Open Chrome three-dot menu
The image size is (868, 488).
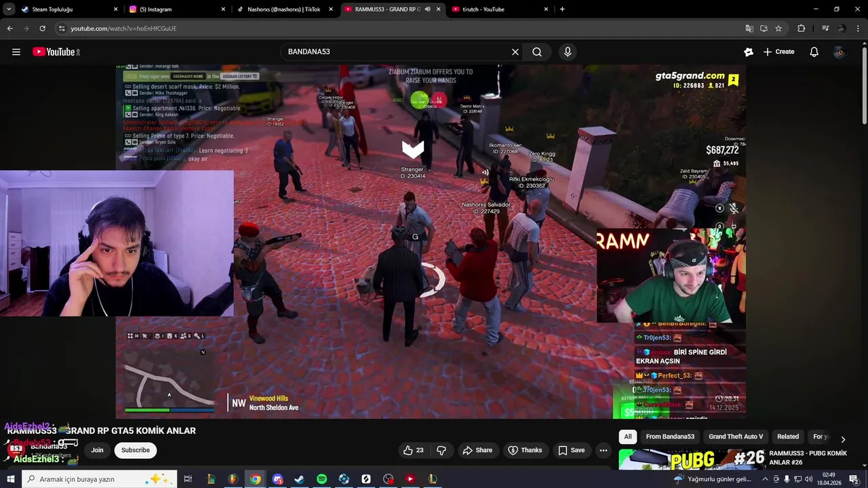(x=858, y=28)
